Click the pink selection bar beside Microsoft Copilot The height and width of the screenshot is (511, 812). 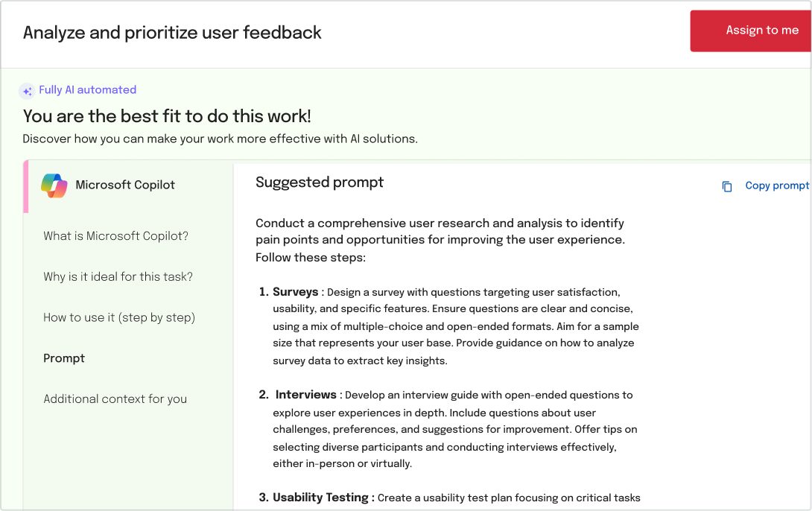tap(26, 187)
